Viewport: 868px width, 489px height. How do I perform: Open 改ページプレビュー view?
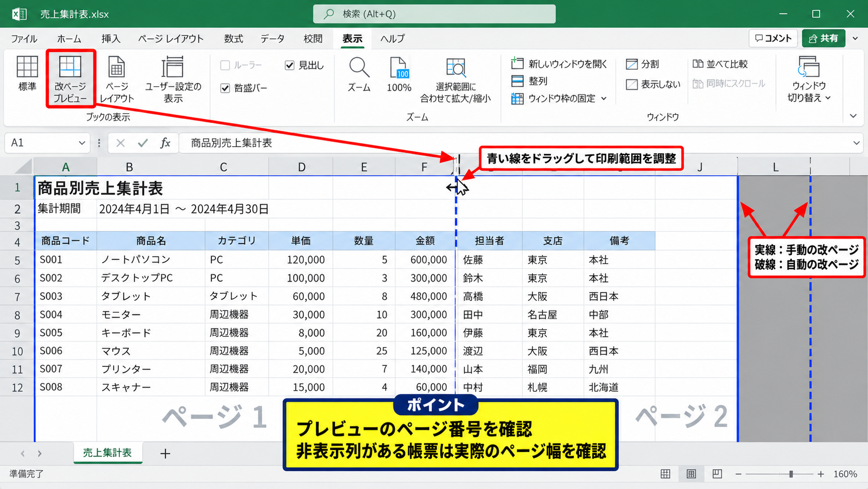point(70,78)
